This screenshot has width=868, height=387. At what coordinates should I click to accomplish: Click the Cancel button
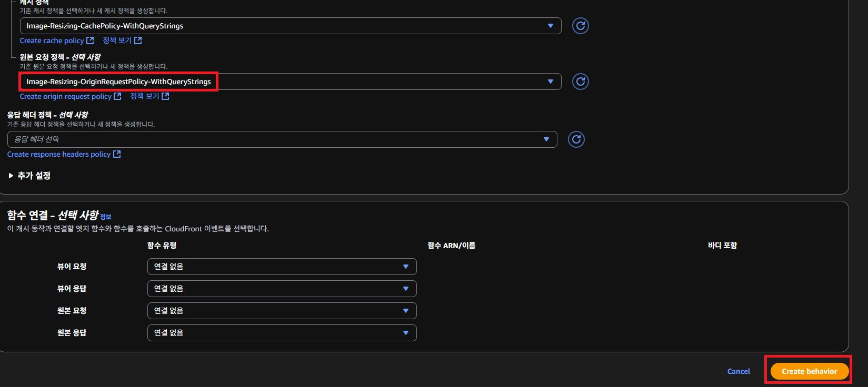(739, 371)
